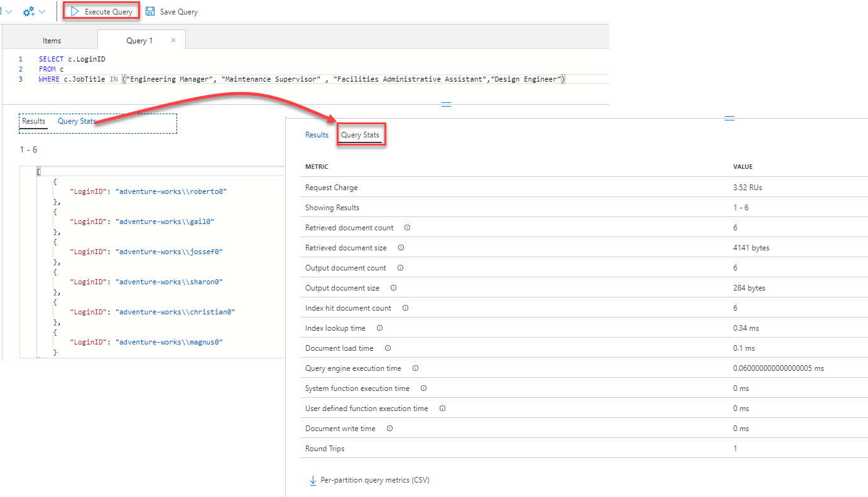Open the Query Stats tab in the right panel
Screen dimensions: 868x497
(361, 135)
